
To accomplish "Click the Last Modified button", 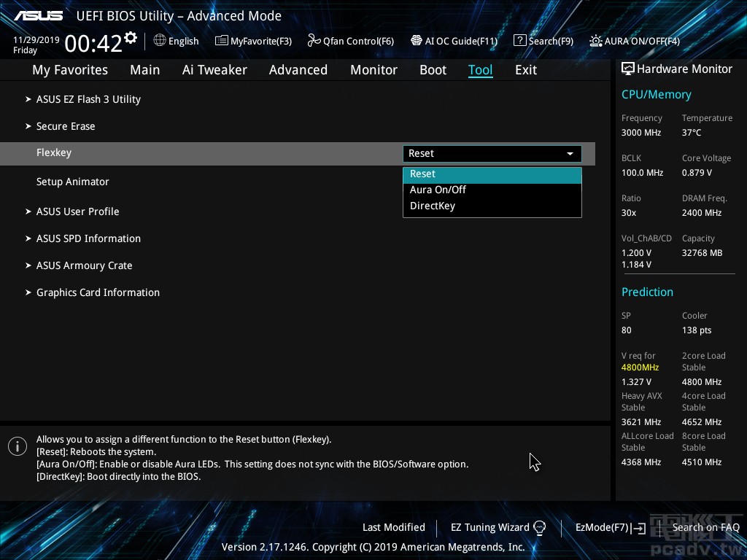I will click(393, 527).
